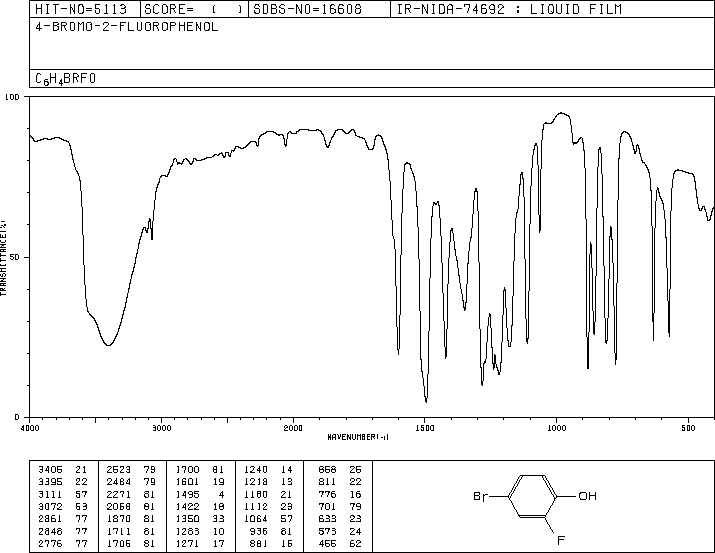
Task: Click the 1000 tick label on the x-axis
Action: [x=556, y=428]
